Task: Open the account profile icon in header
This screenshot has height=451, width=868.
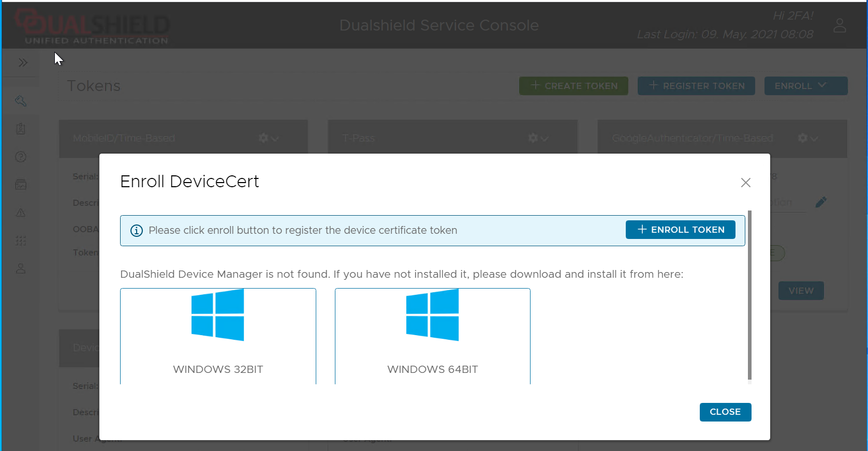Action: pyautogui.click(x=840, y=25)
